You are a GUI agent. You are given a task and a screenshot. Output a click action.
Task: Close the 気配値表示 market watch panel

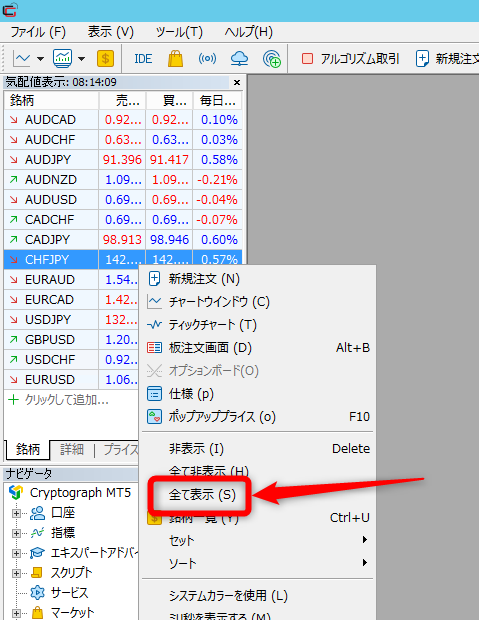[237, 83]
